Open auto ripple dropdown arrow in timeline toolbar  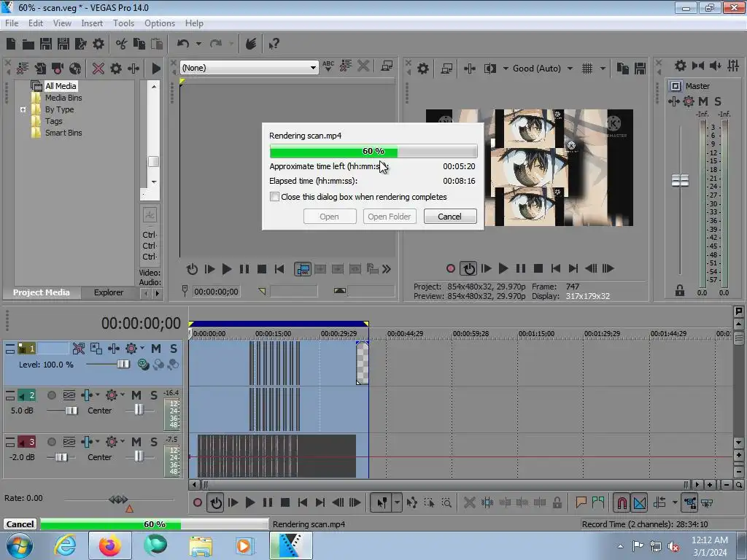(x=675, y=502)
